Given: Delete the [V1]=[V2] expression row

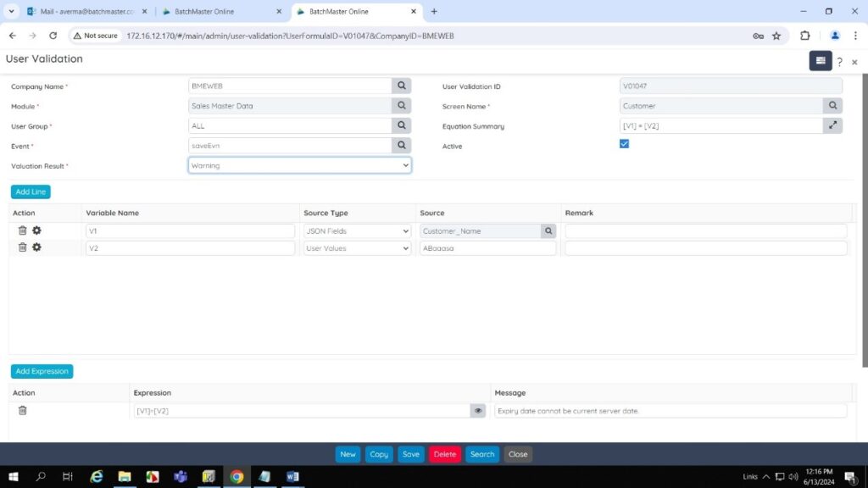Looking at the screenshot, I should click(23, 410).
